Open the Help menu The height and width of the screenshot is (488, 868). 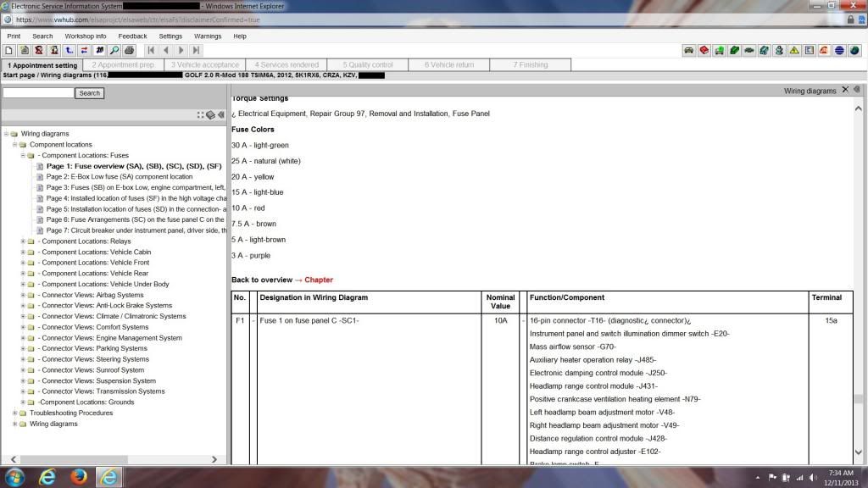[240, 36]
